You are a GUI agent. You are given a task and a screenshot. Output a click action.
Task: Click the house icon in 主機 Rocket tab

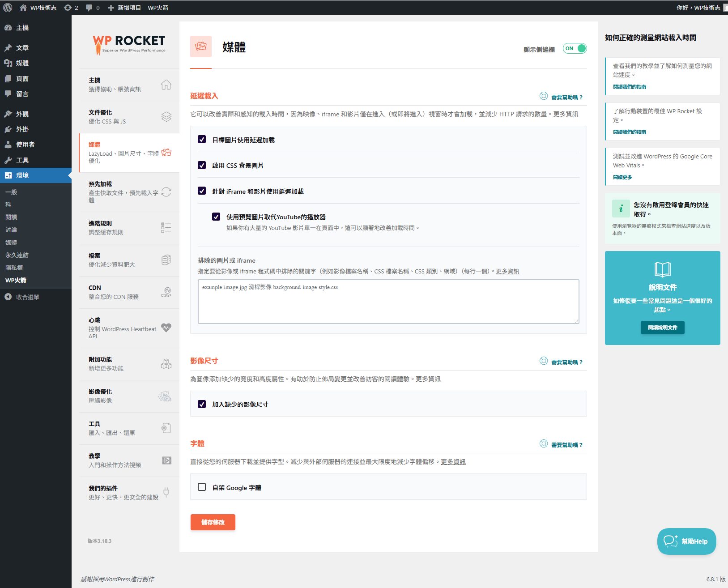click(166, 85)
